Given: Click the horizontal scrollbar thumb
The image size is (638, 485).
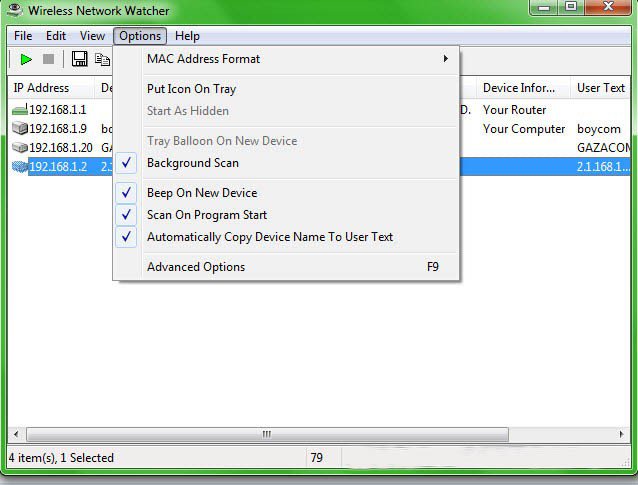Looking at the screenshot, I should [267, 435].
